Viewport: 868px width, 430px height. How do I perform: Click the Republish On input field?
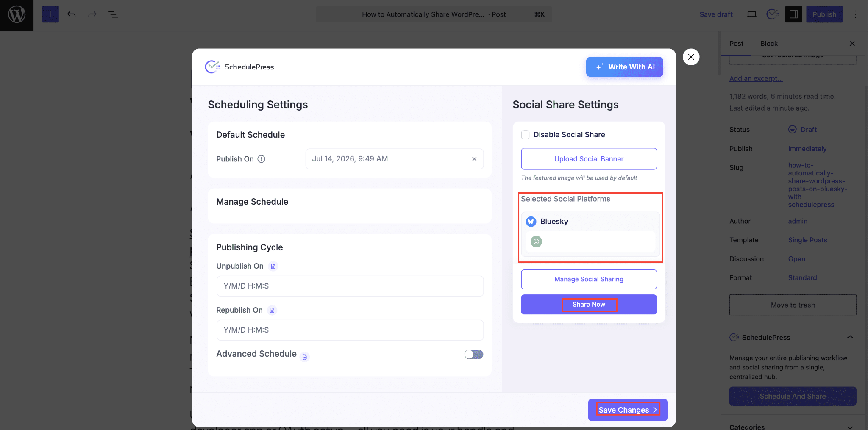click(x=350, y=330)
